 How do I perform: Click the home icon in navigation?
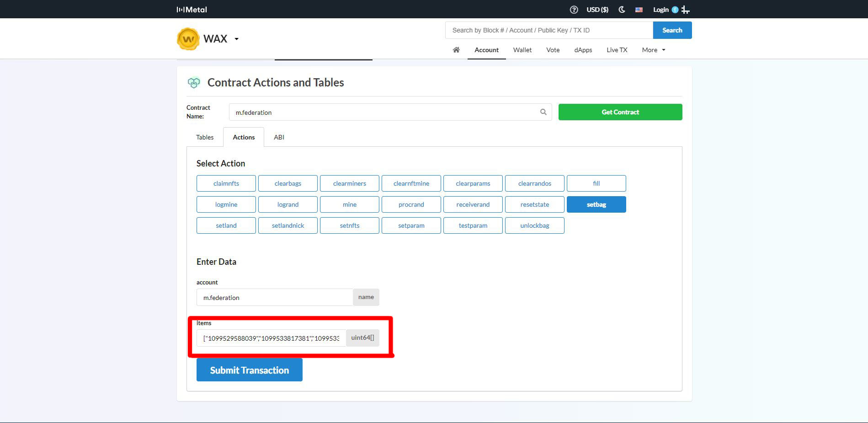(456, 50)
